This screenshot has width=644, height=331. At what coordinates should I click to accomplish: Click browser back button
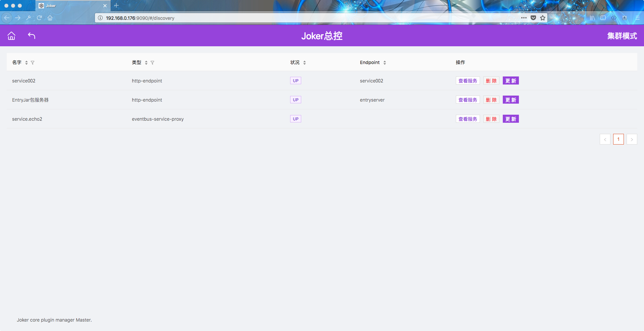click(x=7, y=18)
